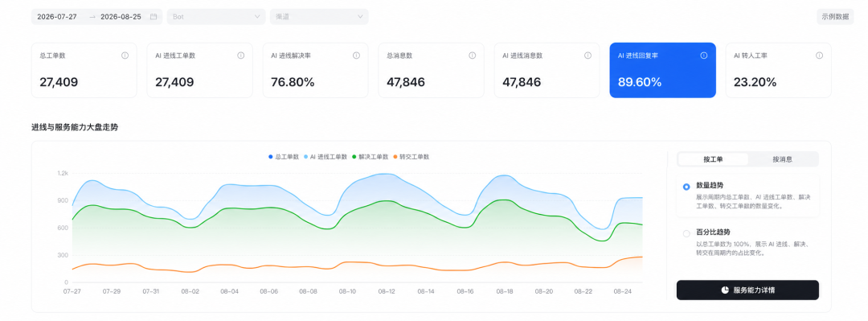Select the 总消息数 metric card
This screenshot has width=868, height=321.
[x=432, y=71]
